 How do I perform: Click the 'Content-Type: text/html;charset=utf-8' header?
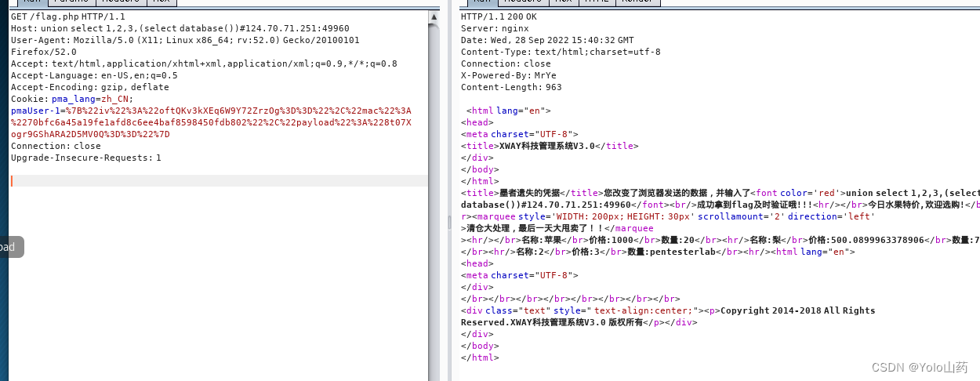pyautogui.click(x=561, y=52)
